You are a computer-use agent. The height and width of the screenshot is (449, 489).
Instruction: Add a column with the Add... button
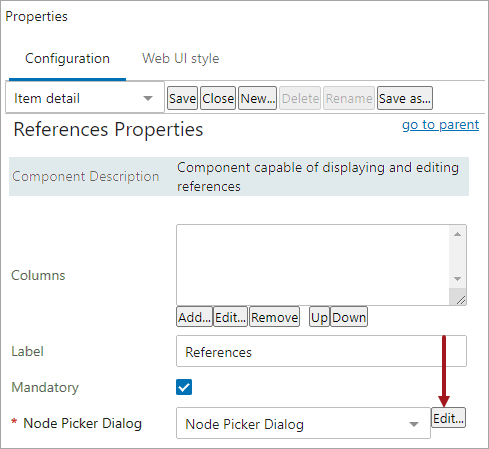click(194, 317)
